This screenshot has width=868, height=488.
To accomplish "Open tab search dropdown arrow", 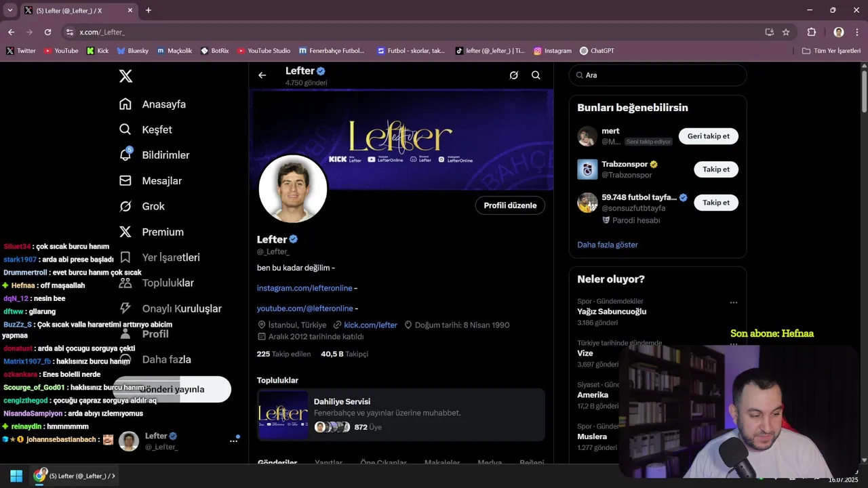I will (9, 10).
